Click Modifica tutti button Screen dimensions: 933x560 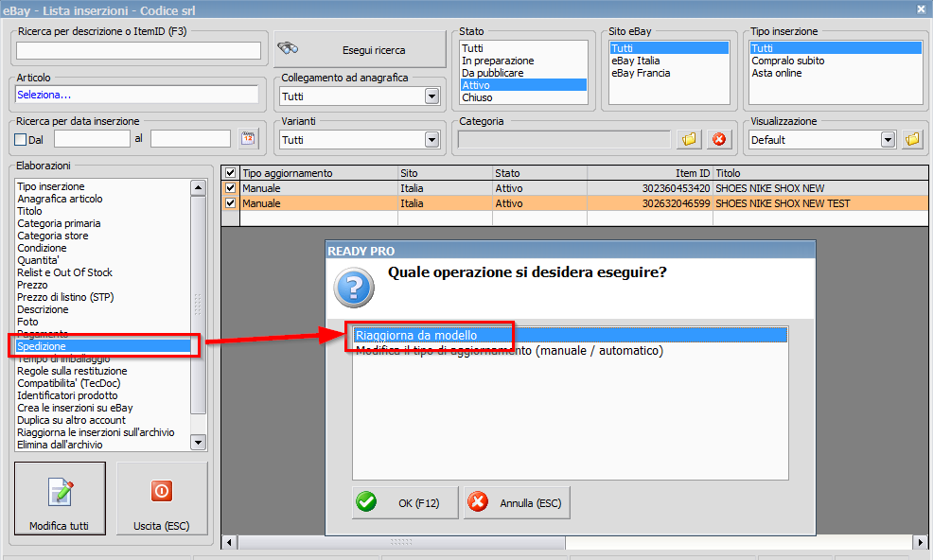[61, 499]
